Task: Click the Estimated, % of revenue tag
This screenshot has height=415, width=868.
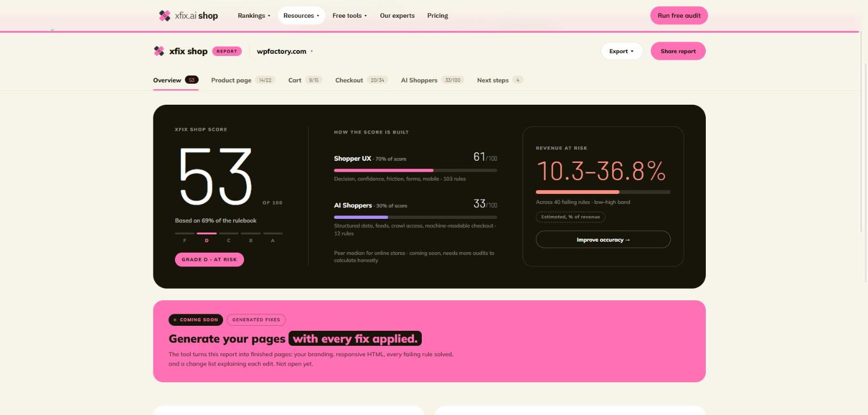Action: 570,217
